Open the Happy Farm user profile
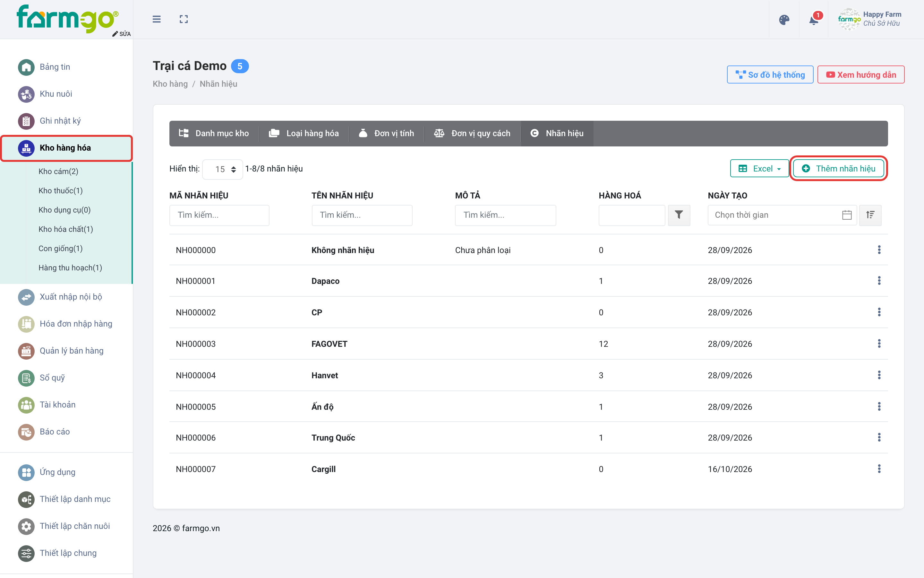Viewport: 924px width, 578px height. (870, 19)
